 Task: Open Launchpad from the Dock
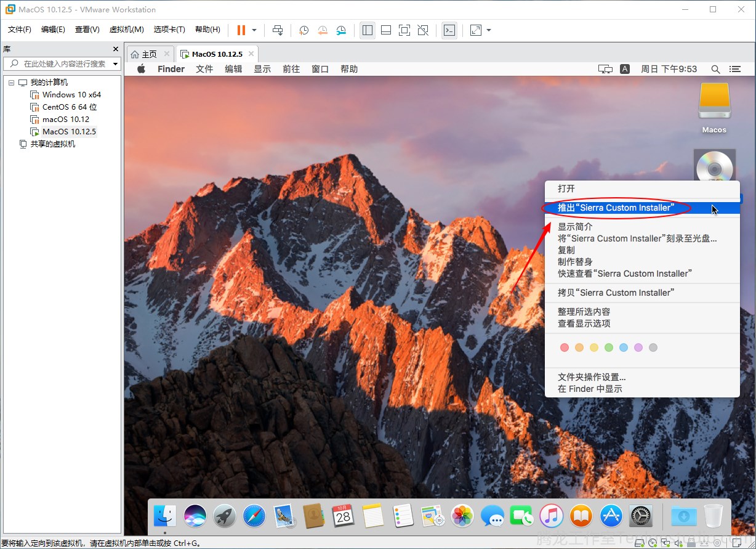point(225,516)
